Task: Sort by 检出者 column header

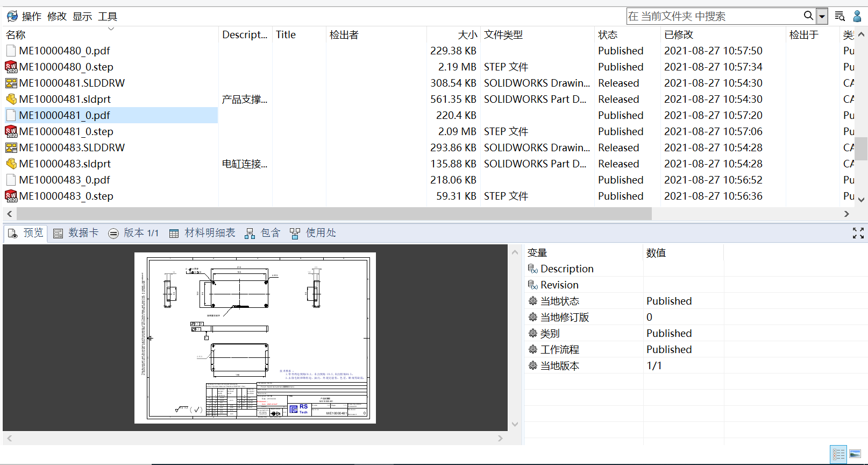Action: click(344, 34)
